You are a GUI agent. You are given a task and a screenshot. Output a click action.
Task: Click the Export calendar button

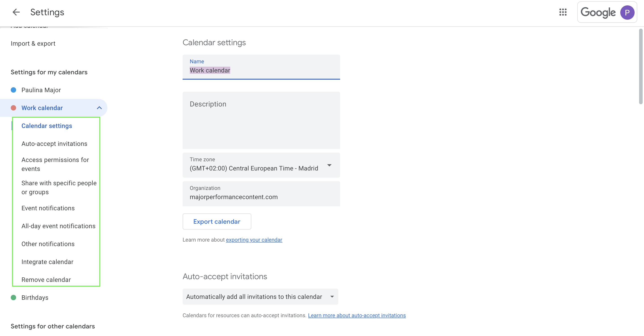coord(217,221)
